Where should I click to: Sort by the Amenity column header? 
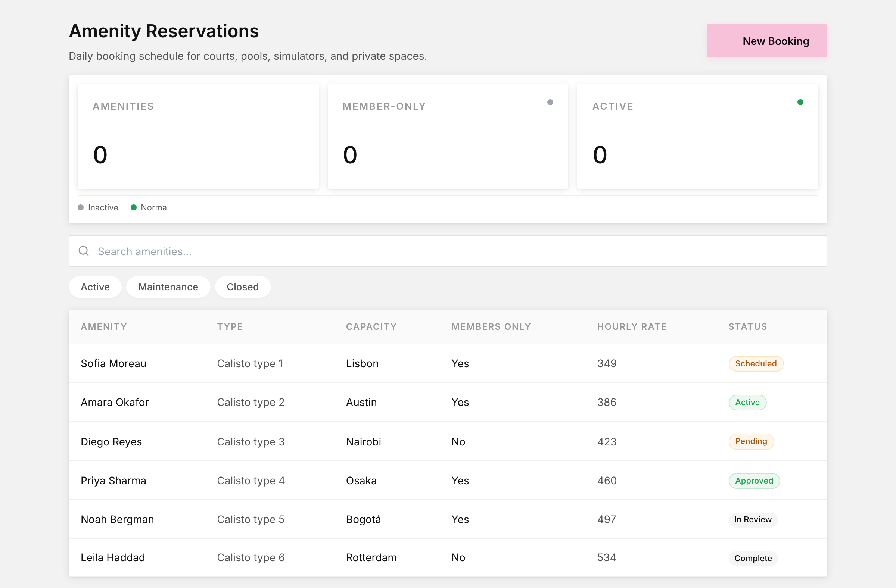click(x=104, y=327)
